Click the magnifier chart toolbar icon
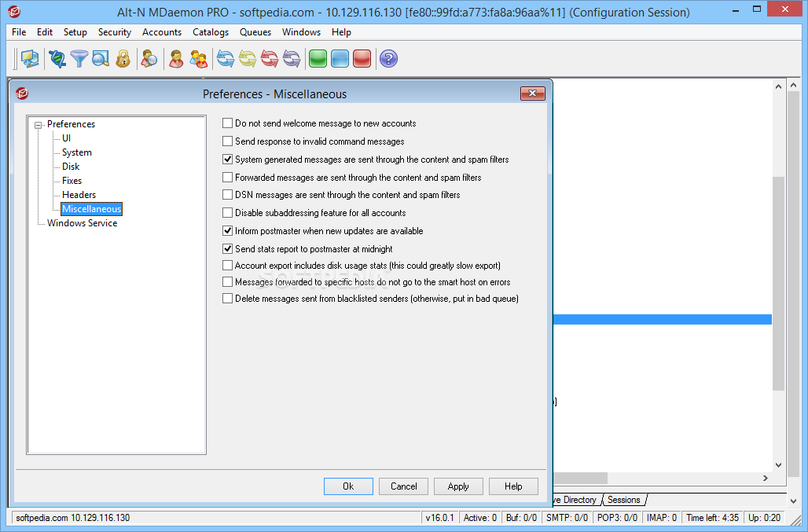The image size is (808, 532). (101, 59)
